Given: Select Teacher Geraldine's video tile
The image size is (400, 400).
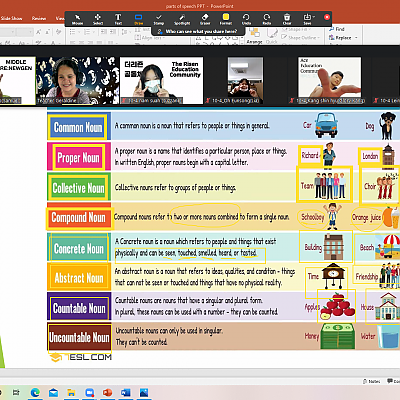Looking at the screenshot, I should coord(77,80).
